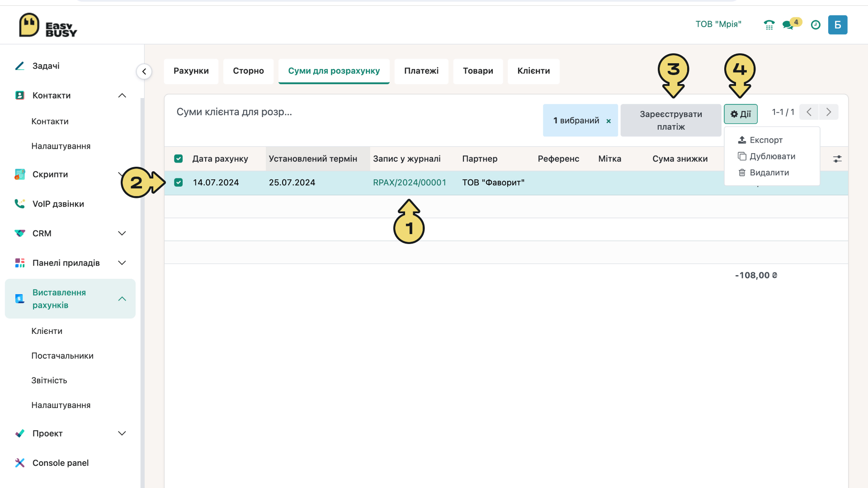Image resolution: width=868 pixels, height=488 pixels.
Task: Open the phone dialer icon in header
Action: coord(769,25)
